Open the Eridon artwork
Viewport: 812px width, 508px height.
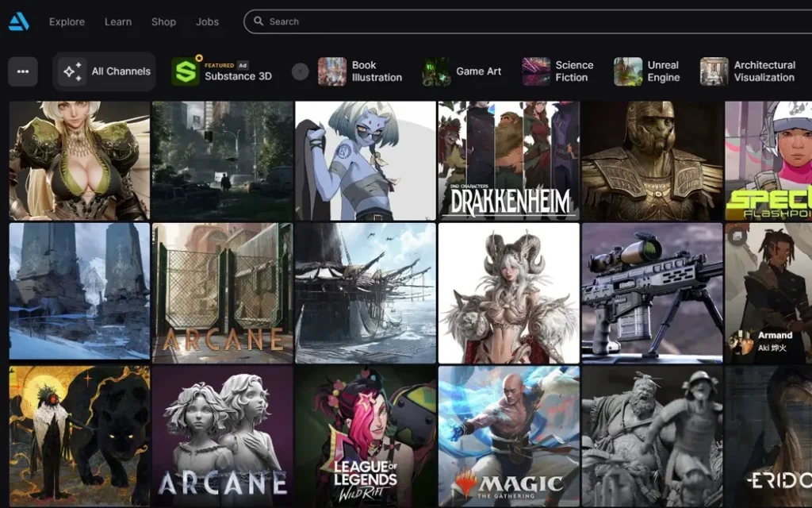768,436
